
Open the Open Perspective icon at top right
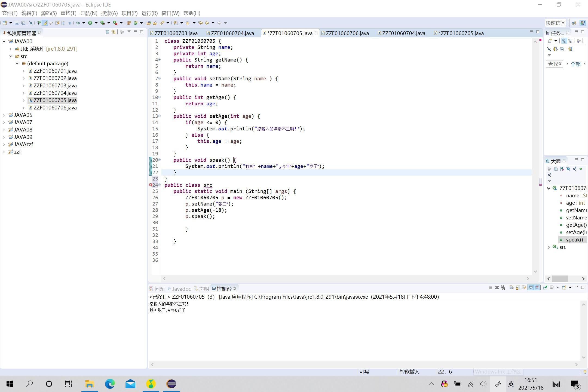(574, 23)
